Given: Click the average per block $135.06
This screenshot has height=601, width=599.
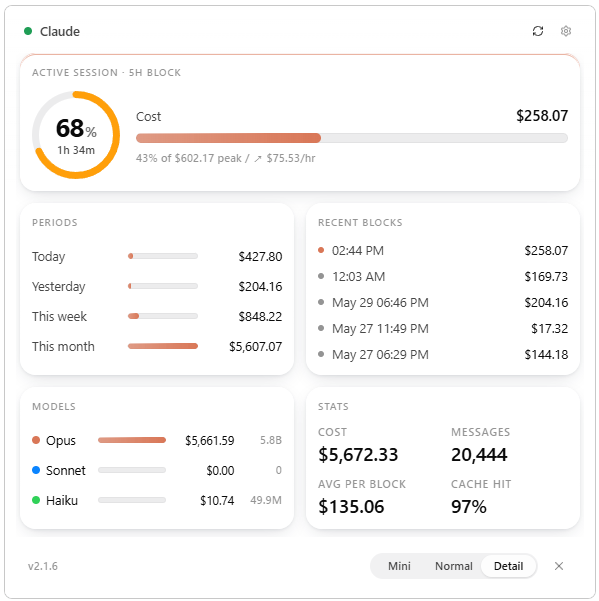Looking at the screenshot, I should (351, 507).
